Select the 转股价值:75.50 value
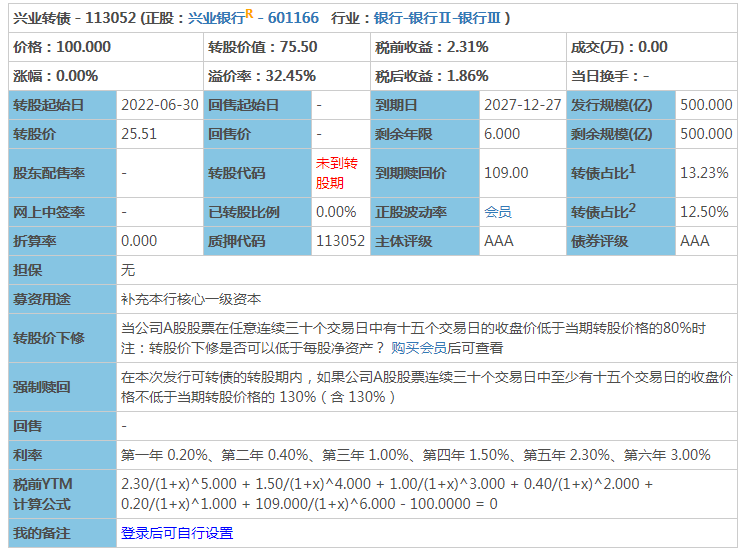Image resolution: width=749 pixels, height=556 pixels. 262,47
